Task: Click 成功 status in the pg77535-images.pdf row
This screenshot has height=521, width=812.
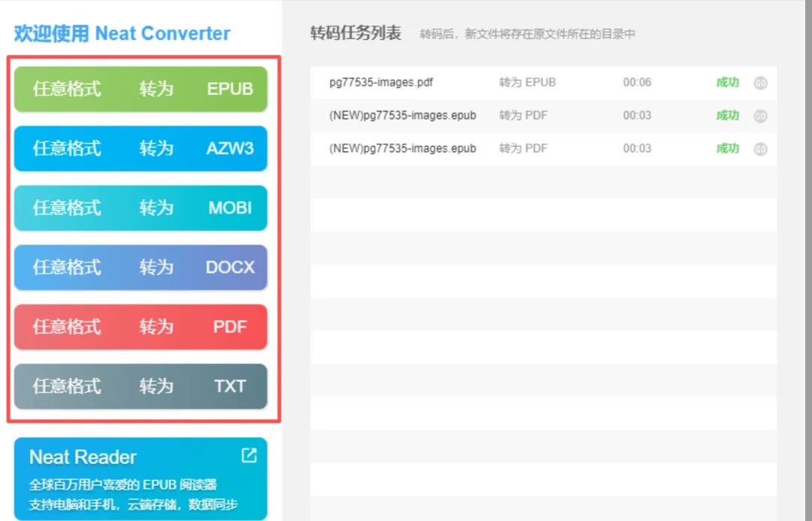Action: [x=728, y=83]
